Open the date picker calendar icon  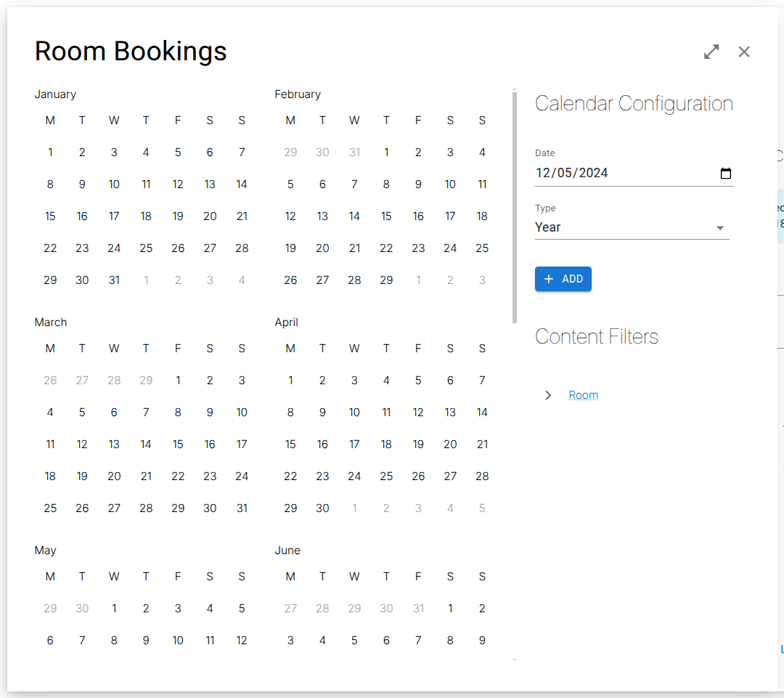pyautogui.click(x=725, y=174)
